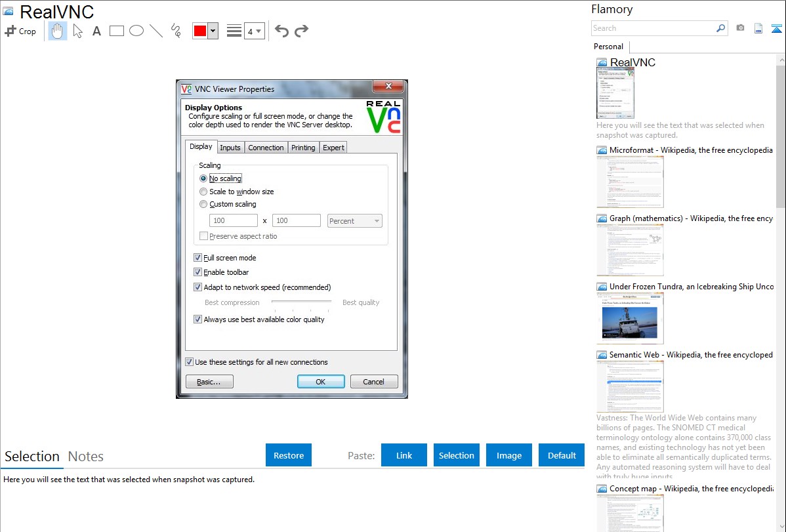786x532 pixels.
Task: Activate the hand pan tool
Action: coord(58,31)
